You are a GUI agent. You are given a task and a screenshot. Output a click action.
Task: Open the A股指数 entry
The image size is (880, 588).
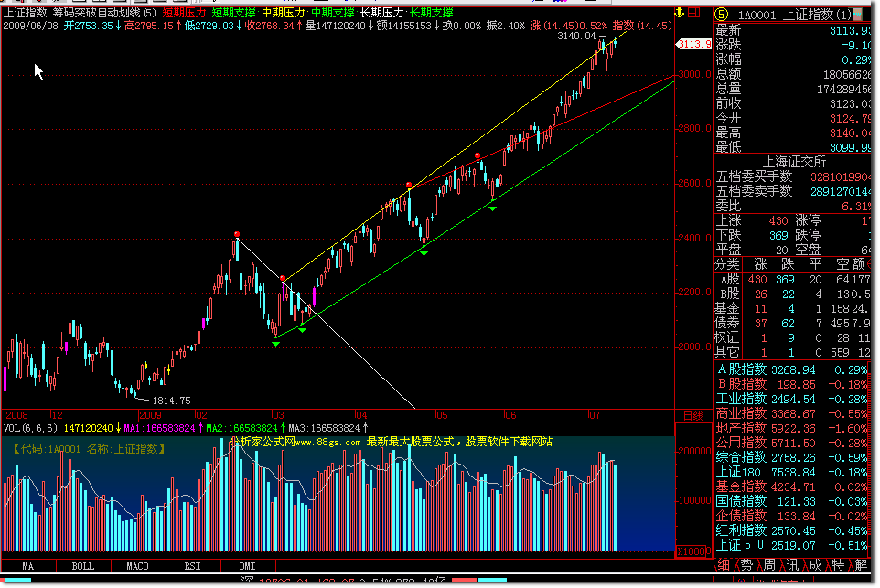(x=793, y=369)
